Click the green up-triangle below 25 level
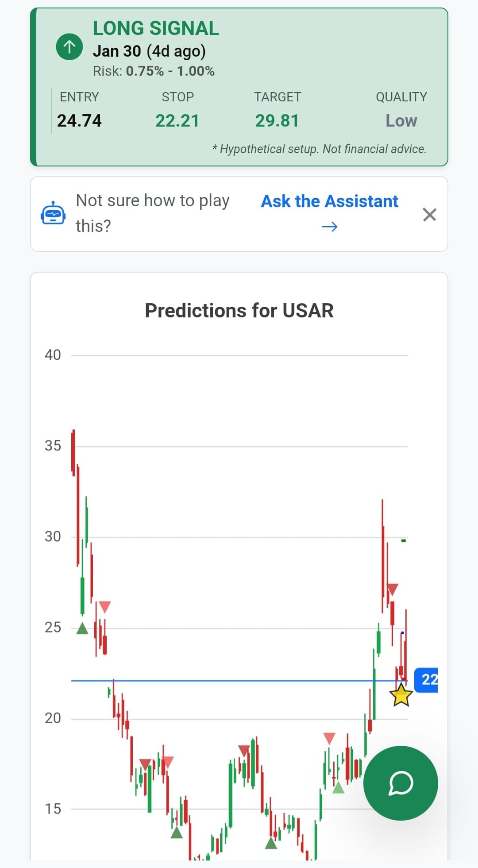The image size is (478, 868). (x=82, y=628)
